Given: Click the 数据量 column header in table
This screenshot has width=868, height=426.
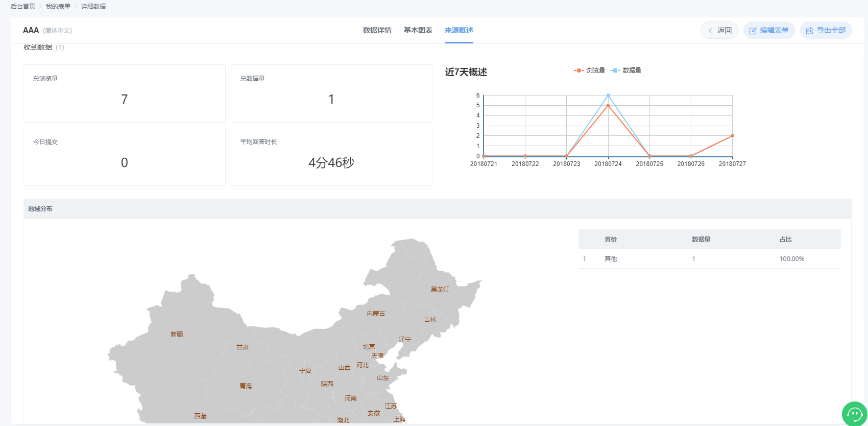Looking at the screenshot, I should click(x=701, y=240).
